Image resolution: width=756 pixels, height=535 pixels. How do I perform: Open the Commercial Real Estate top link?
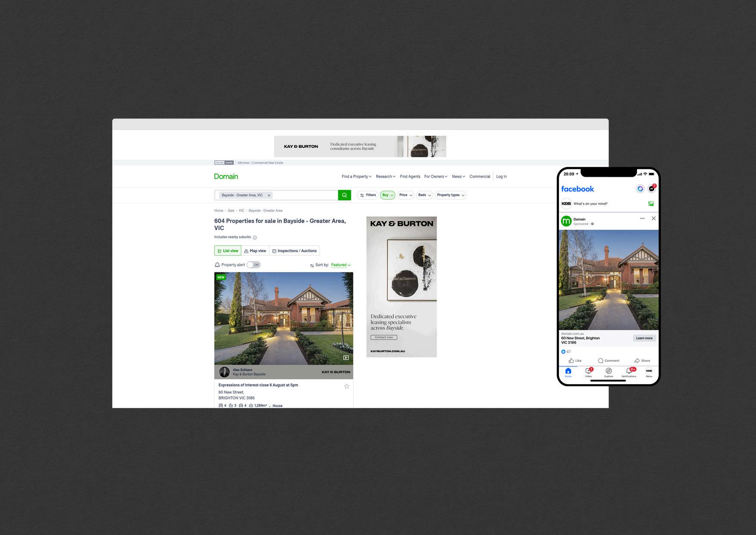click(x=268, y=163)
